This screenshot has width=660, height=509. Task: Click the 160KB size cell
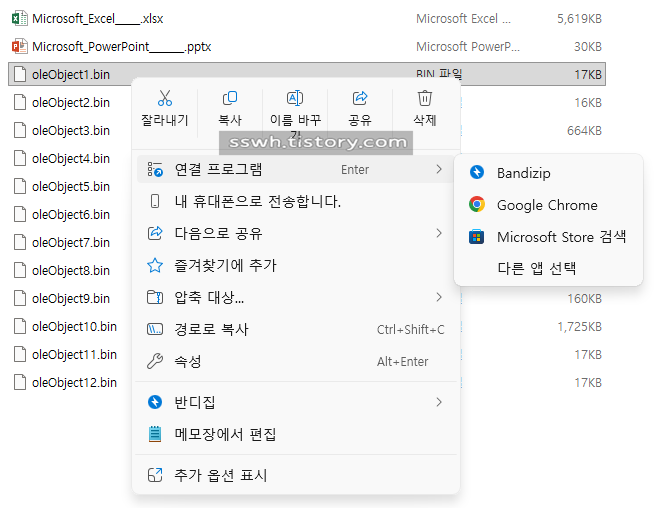(x=584, y=298)
